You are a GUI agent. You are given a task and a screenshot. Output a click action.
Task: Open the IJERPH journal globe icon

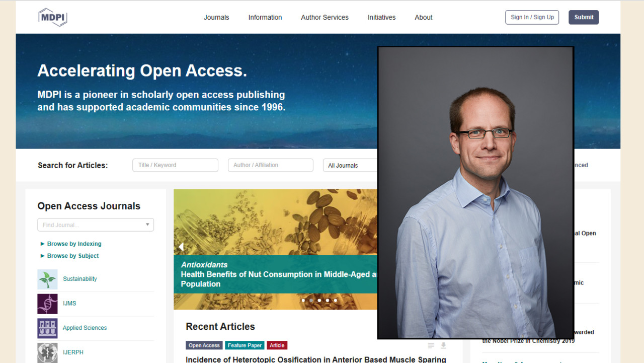pyautogui.click(x=47, y=352)
